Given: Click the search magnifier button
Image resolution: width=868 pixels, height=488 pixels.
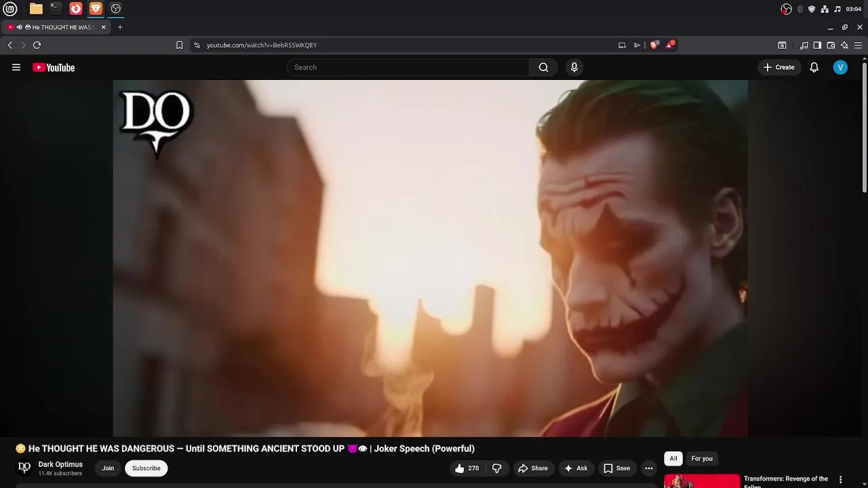Looking at the screenshot, I should pyautogui.click(x=543, y=67).
